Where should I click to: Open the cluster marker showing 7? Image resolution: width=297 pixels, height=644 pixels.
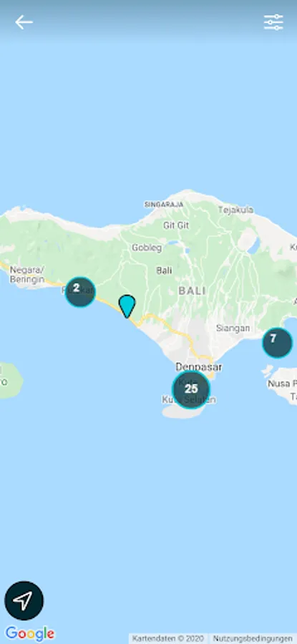(277, 343)
